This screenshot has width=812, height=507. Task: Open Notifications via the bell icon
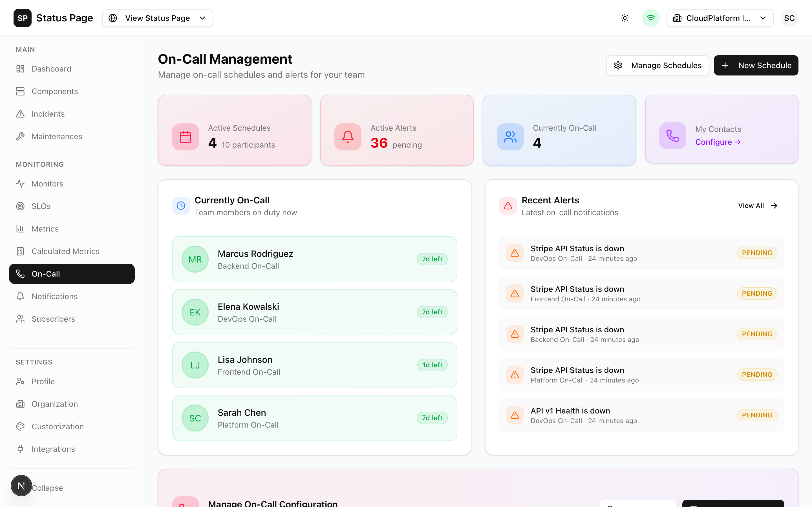click(21, 296)
